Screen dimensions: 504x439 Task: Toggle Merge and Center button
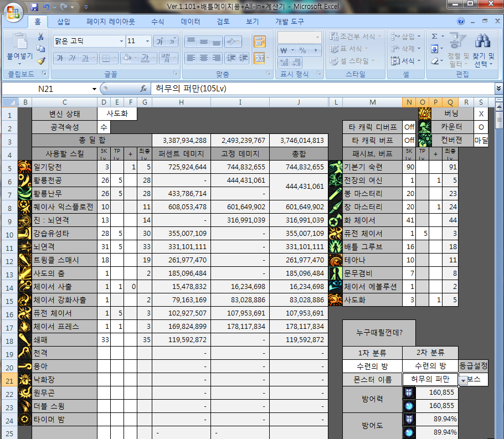pos(259,58)
